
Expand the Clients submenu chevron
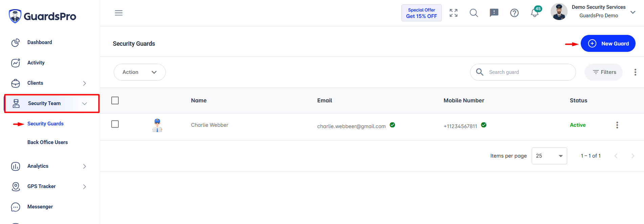coord(85,83)
